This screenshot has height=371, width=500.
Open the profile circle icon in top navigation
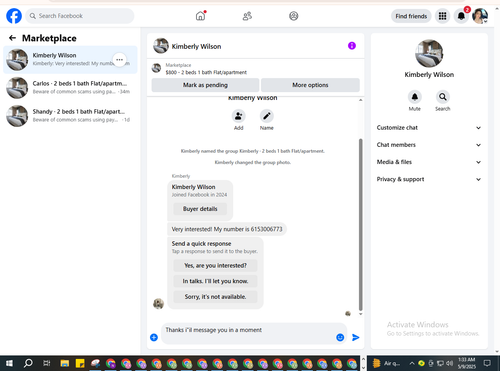pyautogui.click(x=294, y=16)
